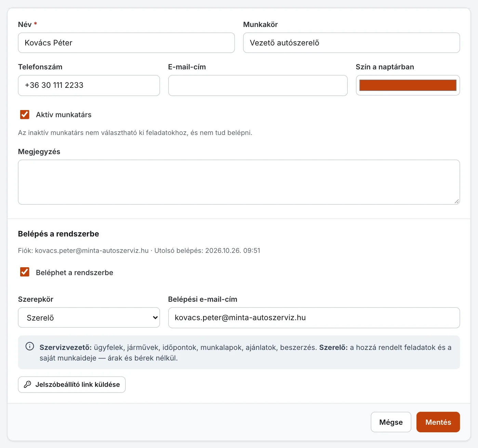Open the Szerepkör dropdown showing Szerelő
478x448 pixels.
coord(89,317)
